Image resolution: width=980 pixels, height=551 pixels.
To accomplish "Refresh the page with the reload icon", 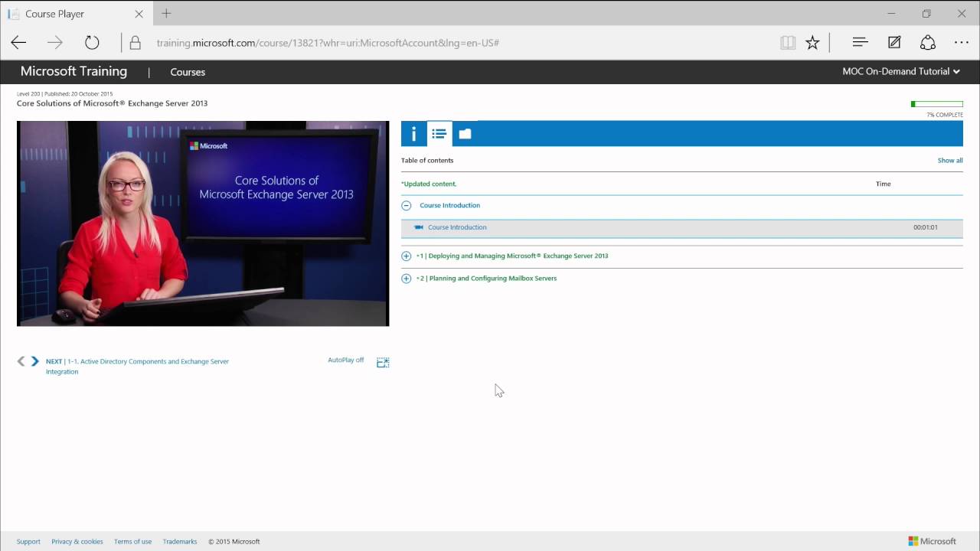I will tap(92, 43).
